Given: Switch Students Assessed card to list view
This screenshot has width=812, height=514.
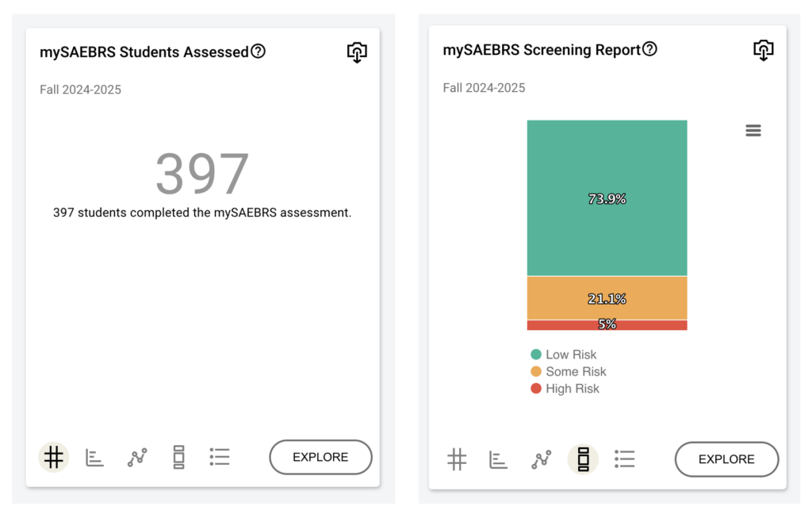Looking at the screenshot, I should point(220,457).
